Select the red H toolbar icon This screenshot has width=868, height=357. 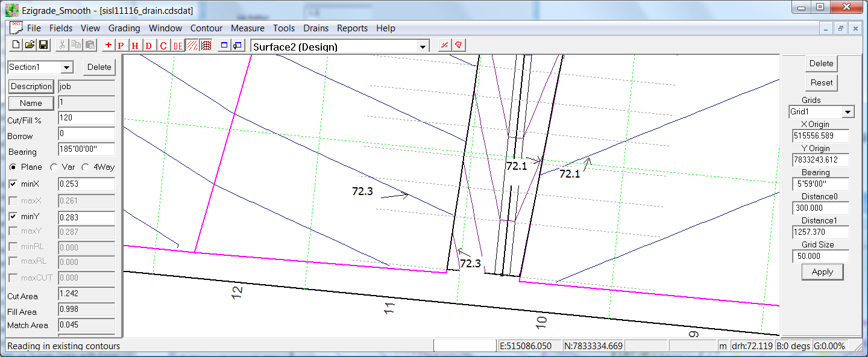tap(135, 45)
